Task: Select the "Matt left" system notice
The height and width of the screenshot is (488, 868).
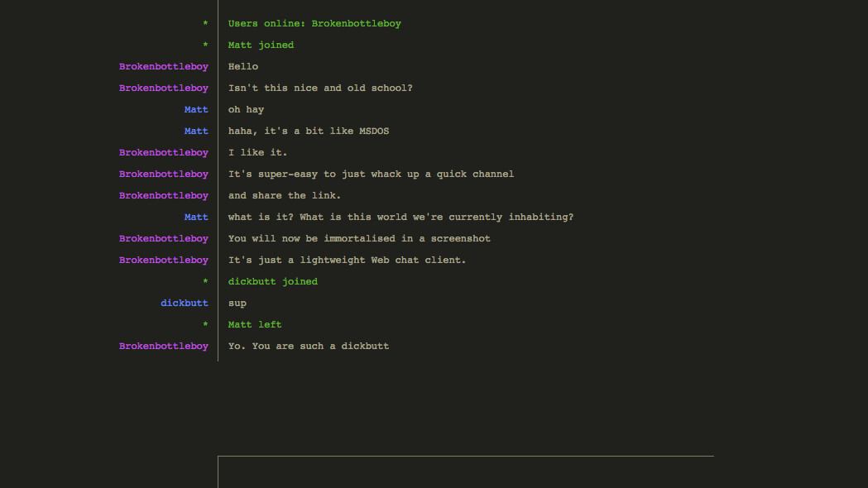Action: click(x=255, y=325)
